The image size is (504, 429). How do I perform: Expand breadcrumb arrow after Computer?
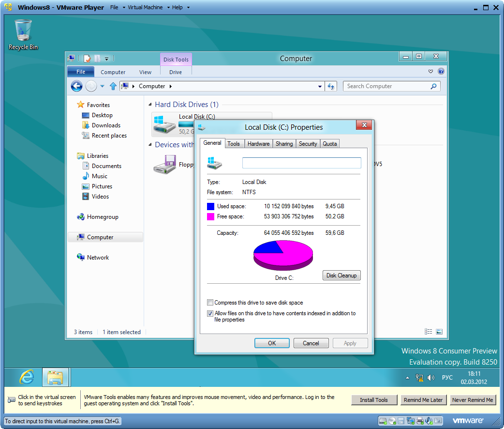(x=171, y=86)
